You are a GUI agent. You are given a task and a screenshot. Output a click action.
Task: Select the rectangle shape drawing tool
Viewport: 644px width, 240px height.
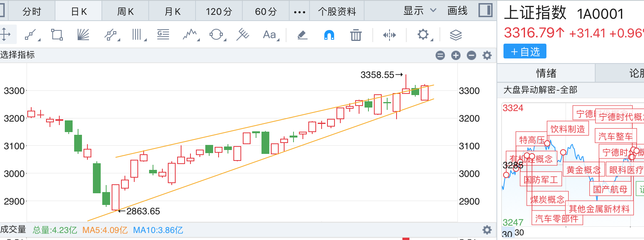point(57,35)
